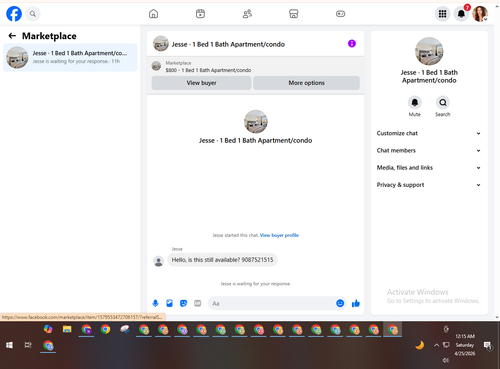The width and height of the screenshot is (500, 369).
Task: Open the Facebook search magnifier icon
Action: pyautogui.click(x=33, y=14)
